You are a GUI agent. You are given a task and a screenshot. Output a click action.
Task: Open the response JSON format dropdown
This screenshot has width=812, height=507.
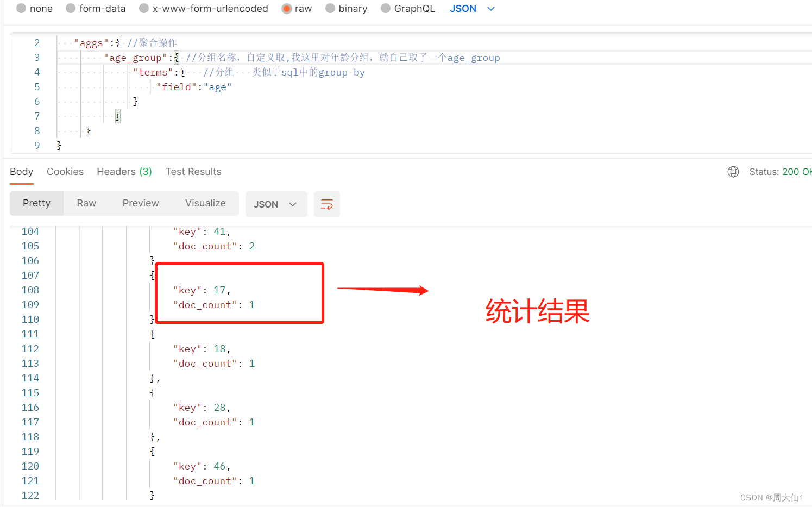click(x=276, y=204)
